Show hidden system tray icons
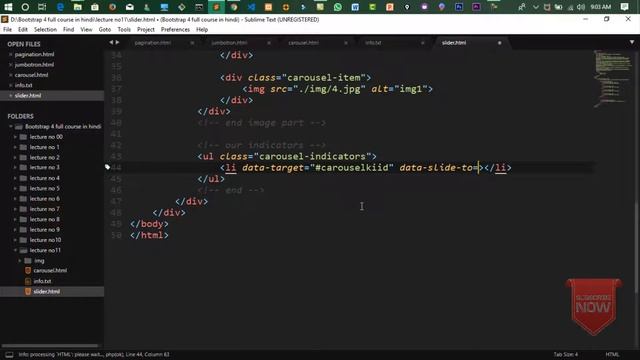 536,7
